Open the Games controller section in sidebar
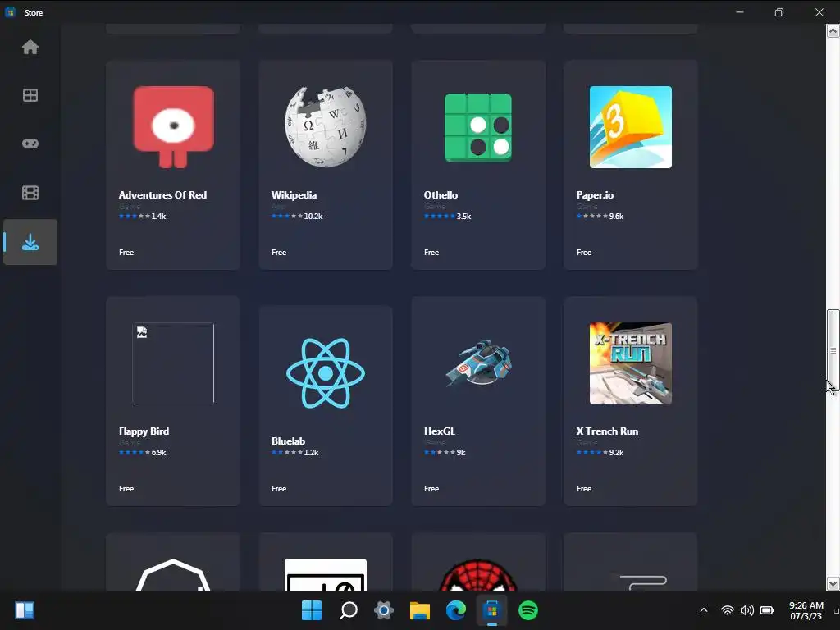840x630 pixels. pos(30,144)
